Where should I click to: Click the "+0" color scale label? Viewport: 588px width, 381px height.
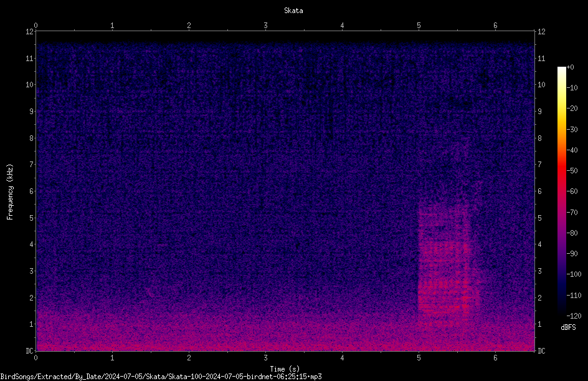[570, 67]
